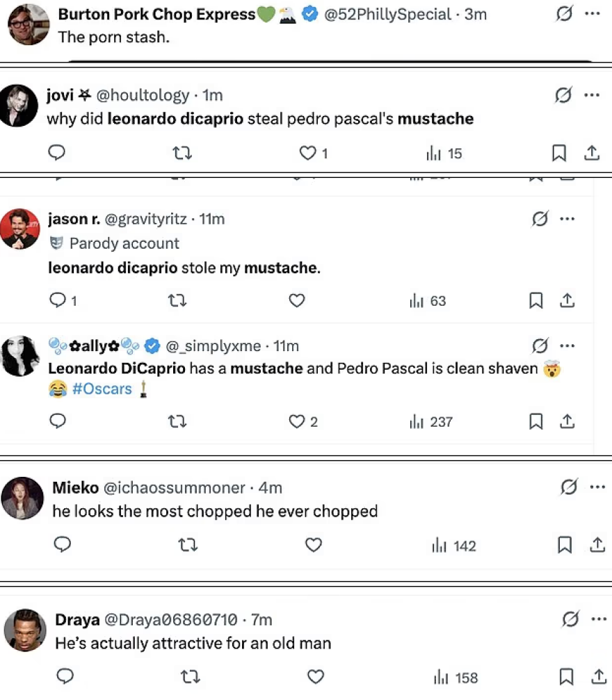The height and width of the screenshot is (700, 612).
Task: Open the options menu for ally's tweet
Action: coord(568,345)
